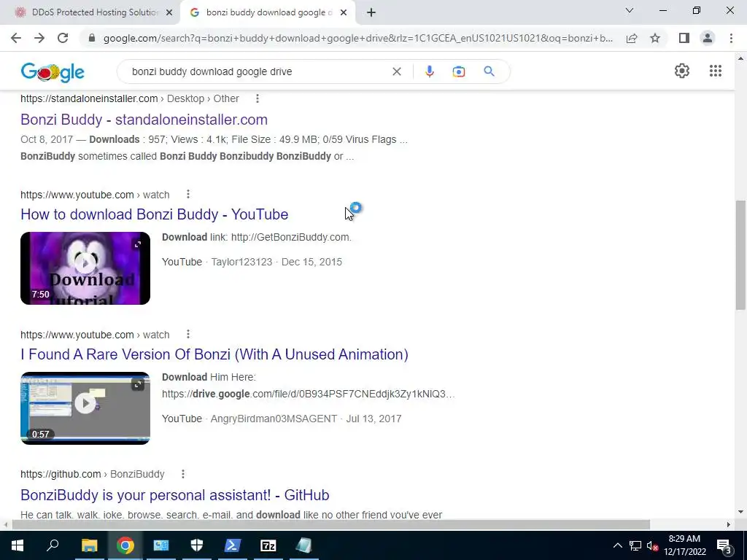The height and width of the screenshot is (560, 747).
Task: Go forward using the browser forward arrow
Action: coord(39,38)
